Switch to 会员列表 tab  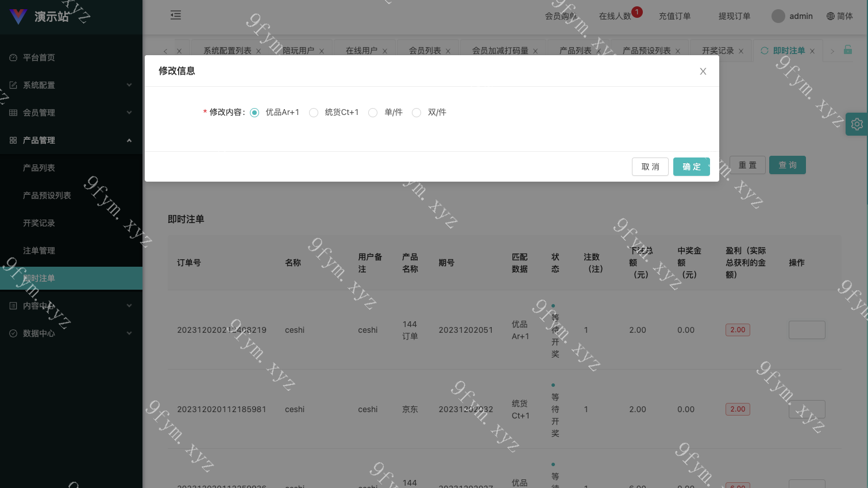click(x=425, y=51)
